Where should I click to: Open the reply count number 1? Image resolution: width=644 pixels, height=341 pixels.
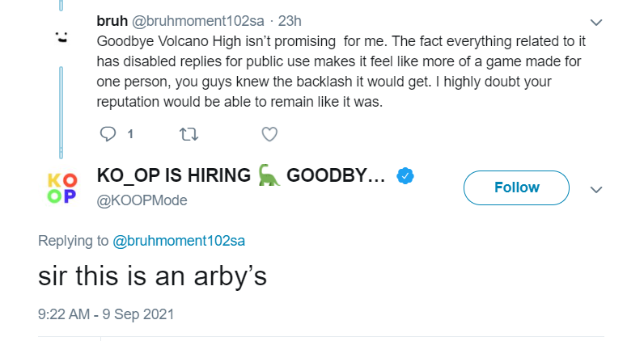[130, 134]
